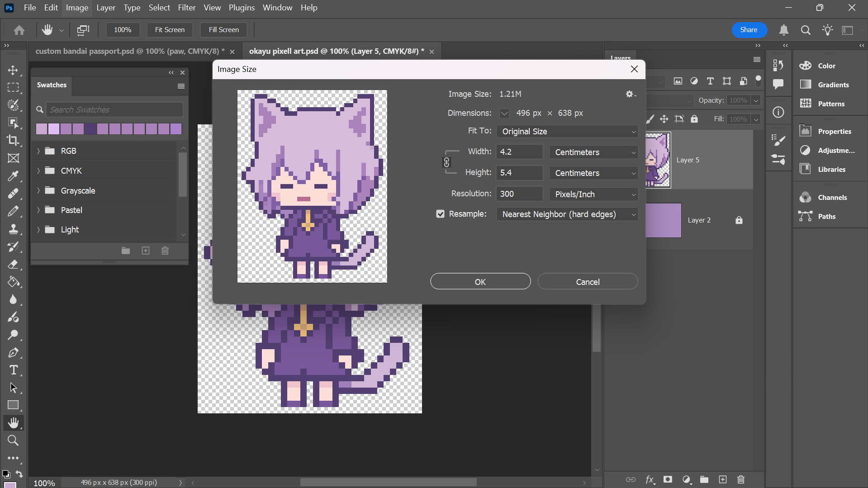Open the Plugins menu

click(242, 8)
